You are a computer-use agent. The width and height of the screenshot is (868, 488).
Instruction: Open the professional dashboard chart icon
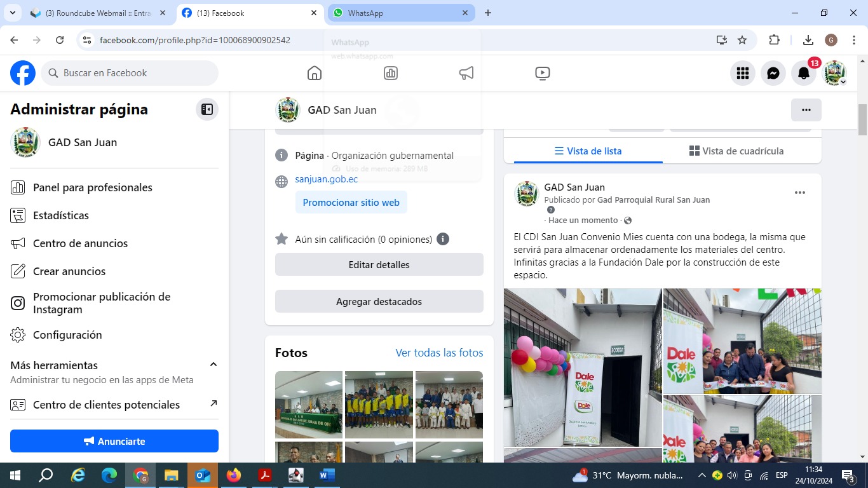pos(391,73)
